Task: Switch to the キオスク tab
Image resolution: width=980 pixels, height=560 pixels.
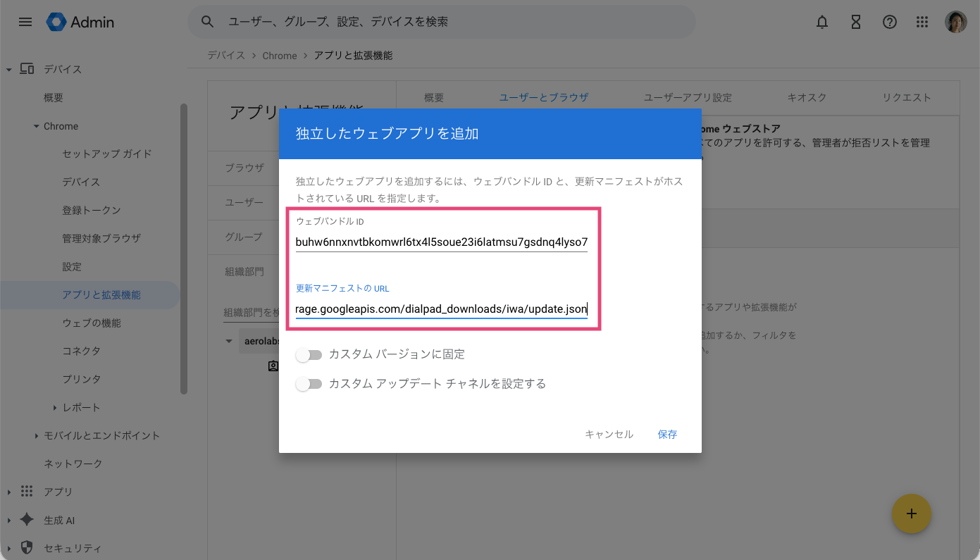Action: pos(807,97)
